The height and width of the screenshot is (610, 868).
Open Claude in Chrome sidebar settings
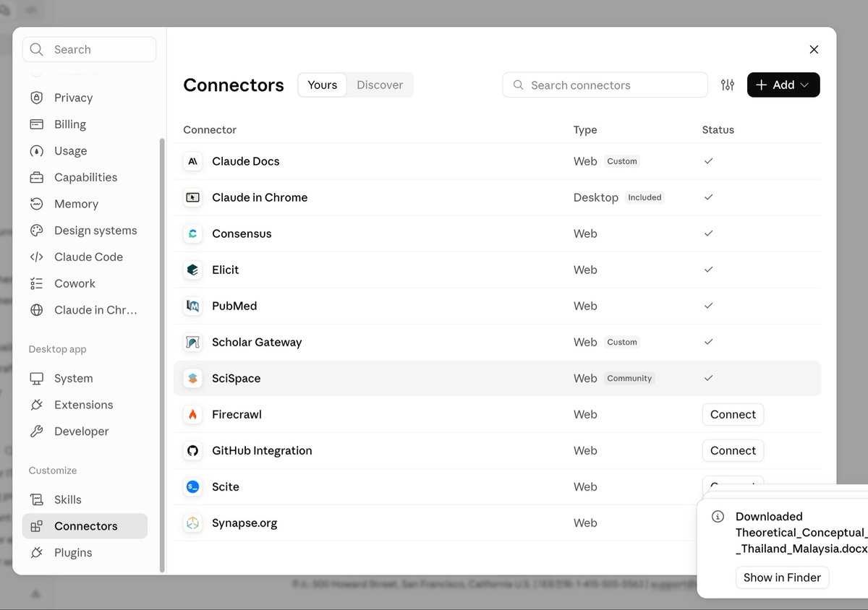[85, 310]
